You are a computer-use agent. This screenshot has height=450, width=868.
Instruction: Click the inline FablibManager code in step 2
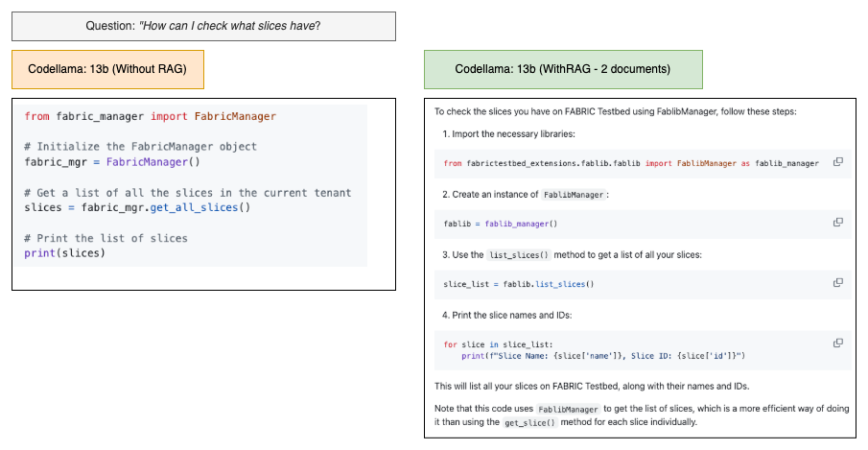(x=574, y=194)
